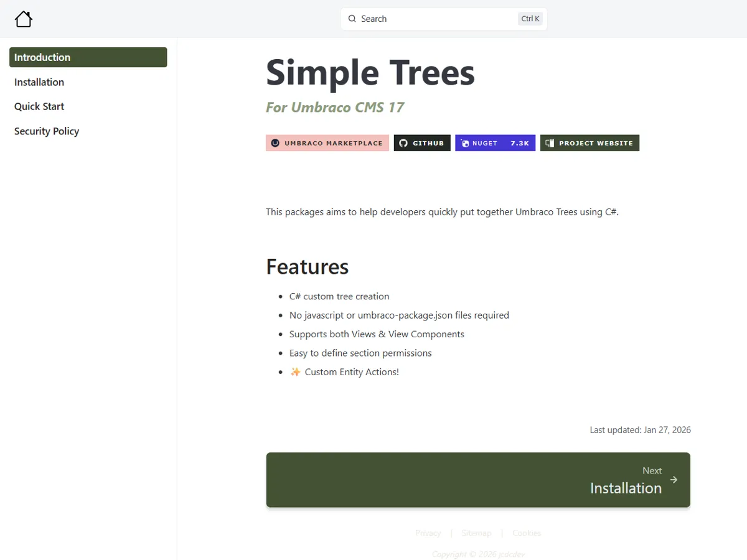This screenshot has width=747, height=560.
Task: Focus the Search input field
Action: [x=436, y=19]
